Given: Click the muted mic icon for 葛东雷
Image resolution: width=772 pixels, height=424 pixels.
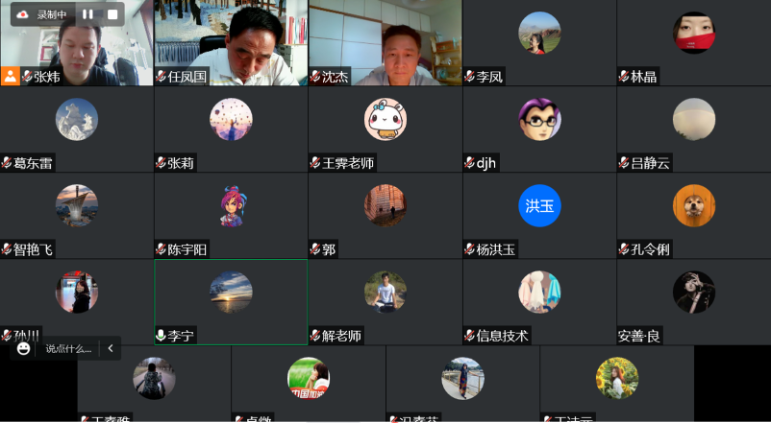Looking at the screenshot, I should [6, 163].
